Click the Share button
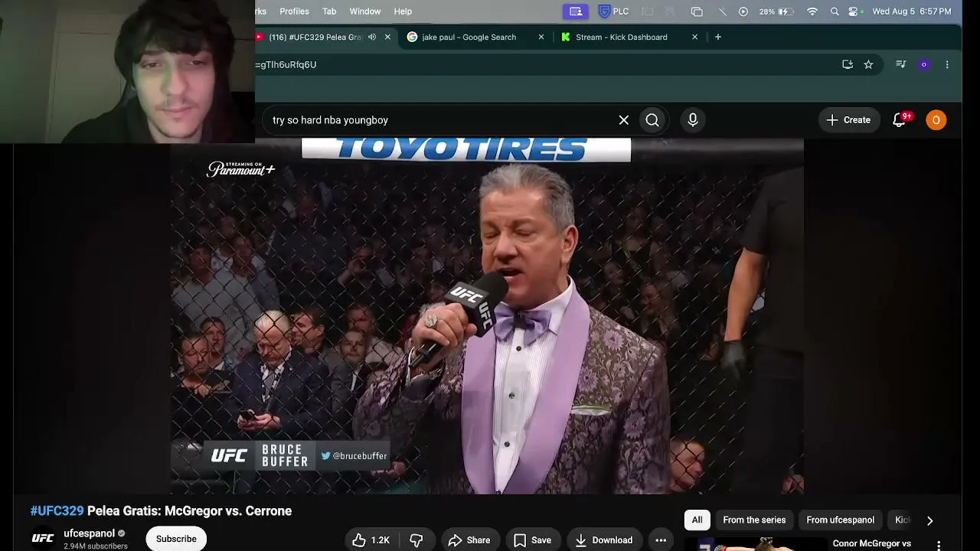This screenshot has width=980, height=551. click(469, 540)
